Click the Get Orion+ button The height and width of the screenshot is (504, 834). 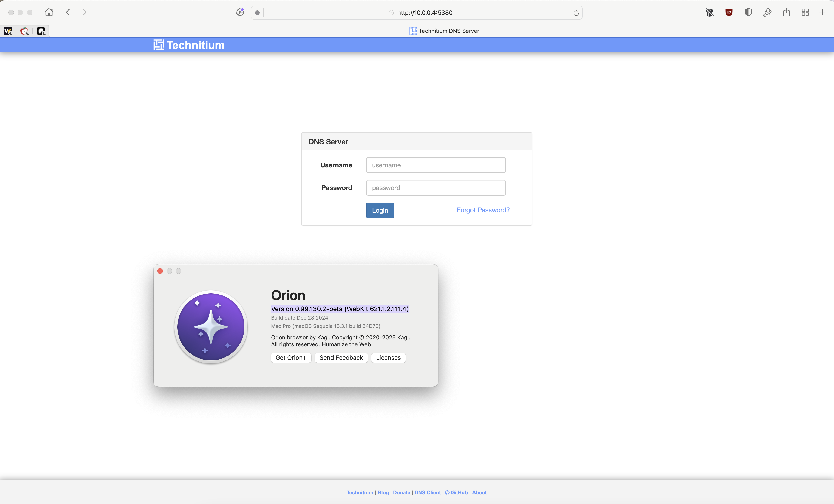pos(291,357)
